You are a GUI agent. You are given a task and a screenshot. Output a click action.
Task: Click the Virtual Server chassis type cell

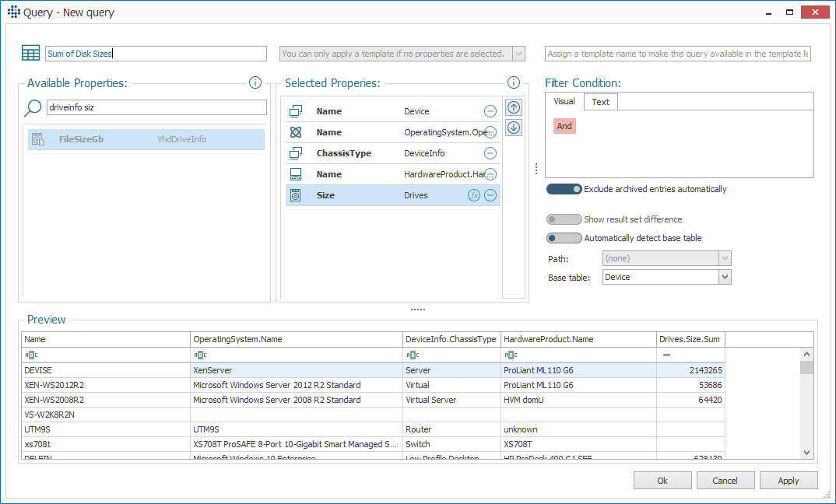click(x=451, y=400)
